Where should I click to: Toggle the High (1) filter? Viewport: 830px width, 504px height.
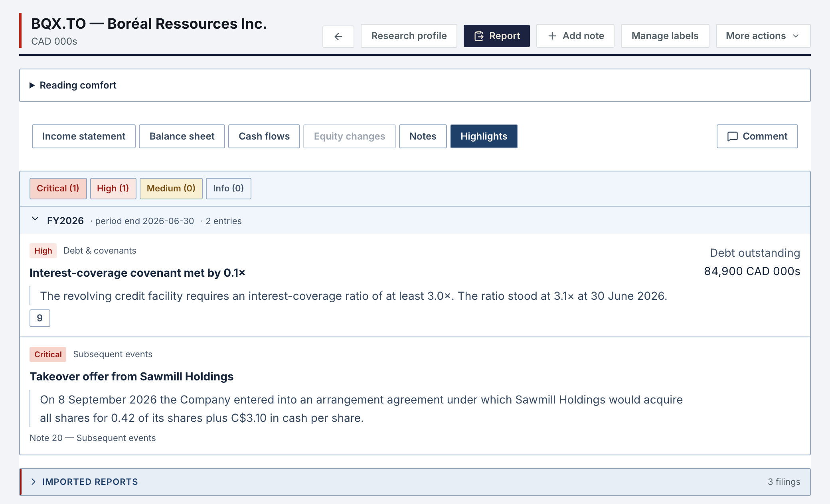click(x=113, y=189)
